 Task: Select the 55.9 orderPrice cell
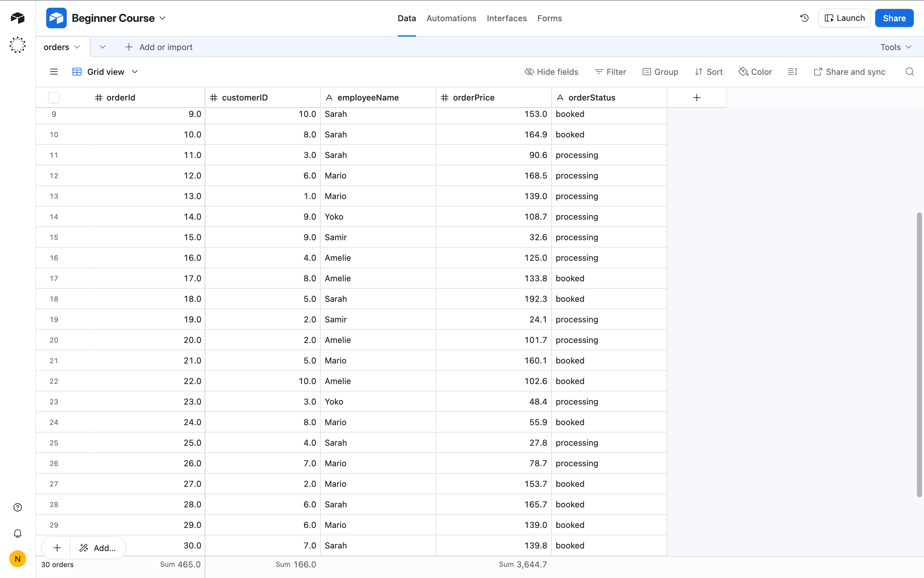(494, 422)
